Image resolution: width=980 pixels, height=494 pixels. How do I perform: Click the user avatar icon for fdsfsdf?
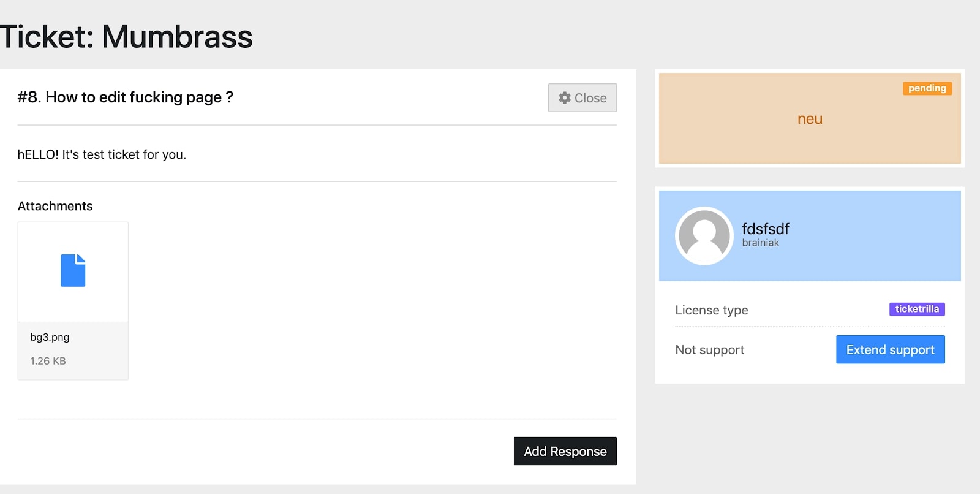tap(704, 236)
